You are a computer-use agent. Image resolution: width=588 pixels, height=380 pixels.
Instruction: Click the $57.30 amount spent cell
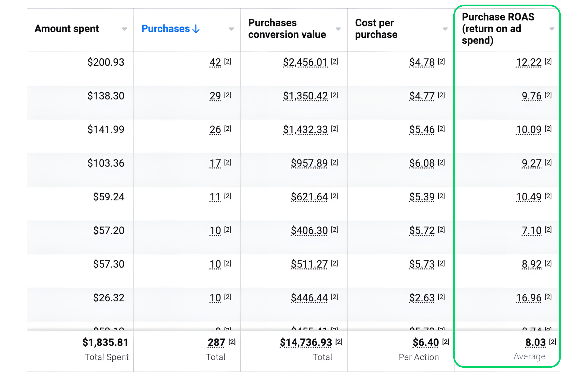tap(109, 264)
